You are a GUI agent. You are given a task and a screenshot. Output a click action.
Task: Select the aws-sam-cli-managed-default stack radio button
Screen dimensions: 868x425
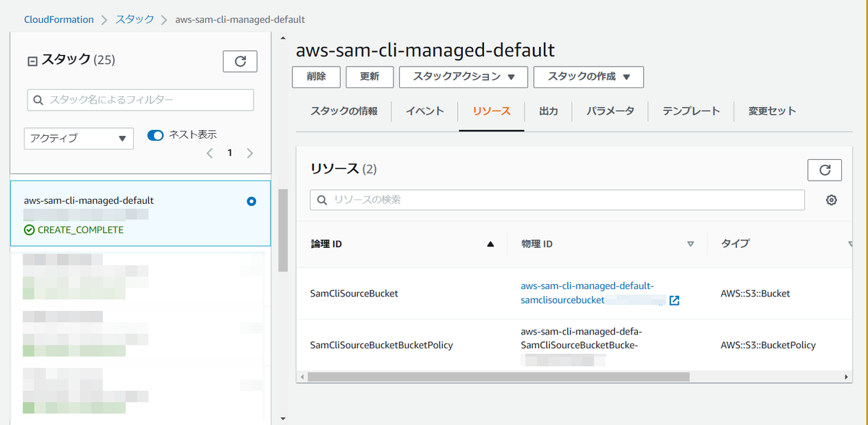coord(251,202)
